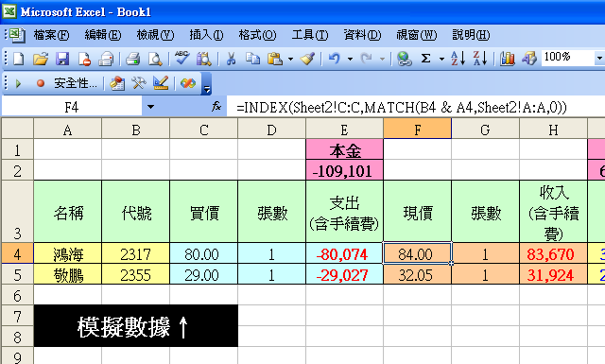
Task: Click the New workbook icon
Action: [x=19, y=59]
